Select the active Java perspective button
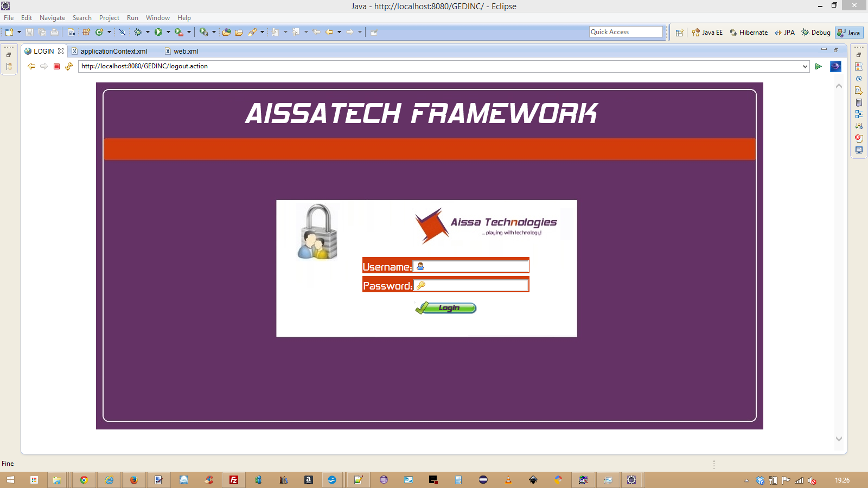Screen dimensions: 868x488 point(849,33)
